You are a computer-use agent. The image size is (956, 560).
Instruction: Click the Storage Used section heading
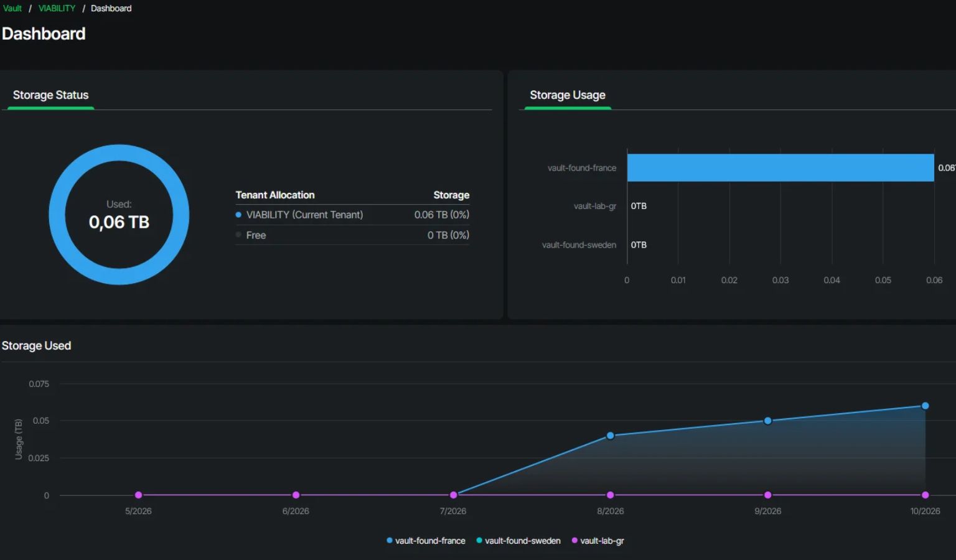36,345
